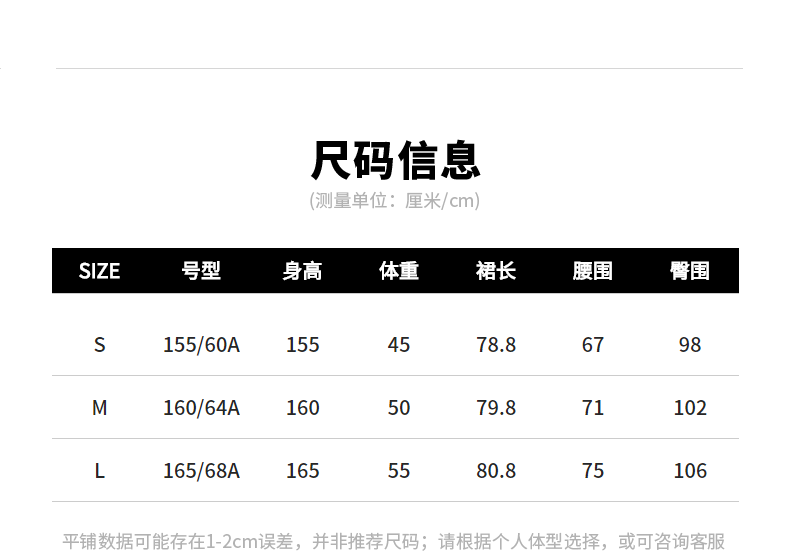Click the 尺码信息 title heading
790x552 pixels.
click(395, 160)
